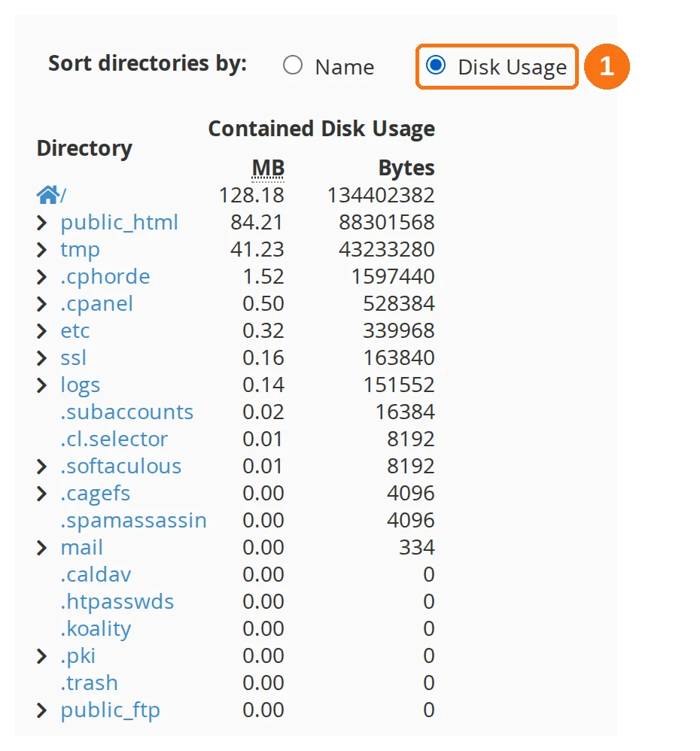Viewport: 700px width, 751px height.
Task: Open the .koality directory link
Action: (x=96, y=629)
